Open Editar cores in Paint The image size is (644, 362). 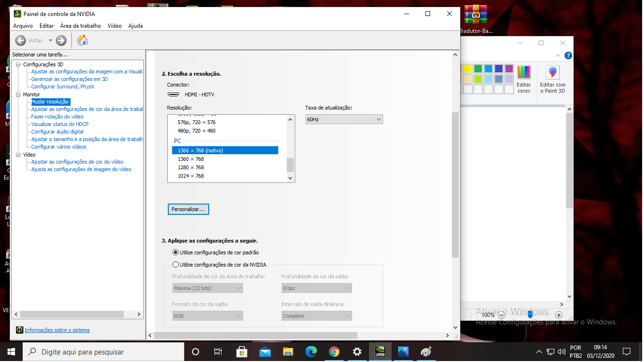(x=524, y=79)
